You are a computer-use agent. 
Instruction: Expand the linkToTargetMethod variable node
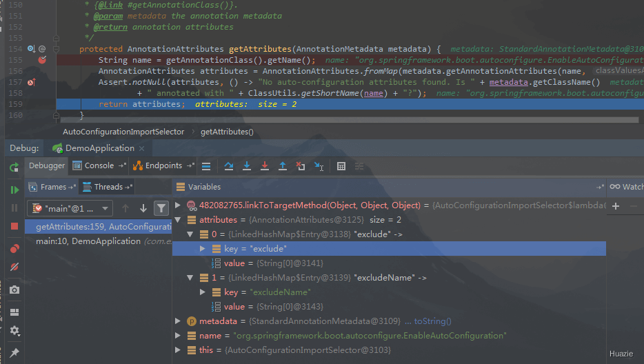pyautogui.click(x=178, y=205)
